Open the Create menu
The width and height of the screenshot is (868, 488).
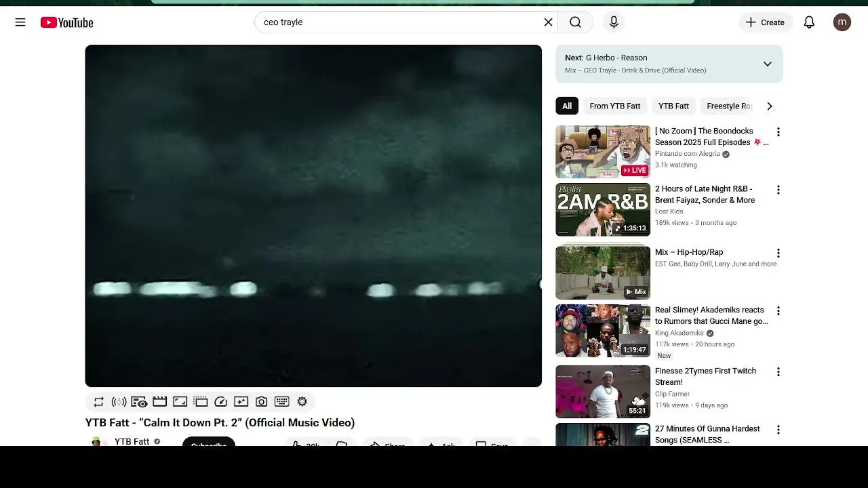point(765,22)
